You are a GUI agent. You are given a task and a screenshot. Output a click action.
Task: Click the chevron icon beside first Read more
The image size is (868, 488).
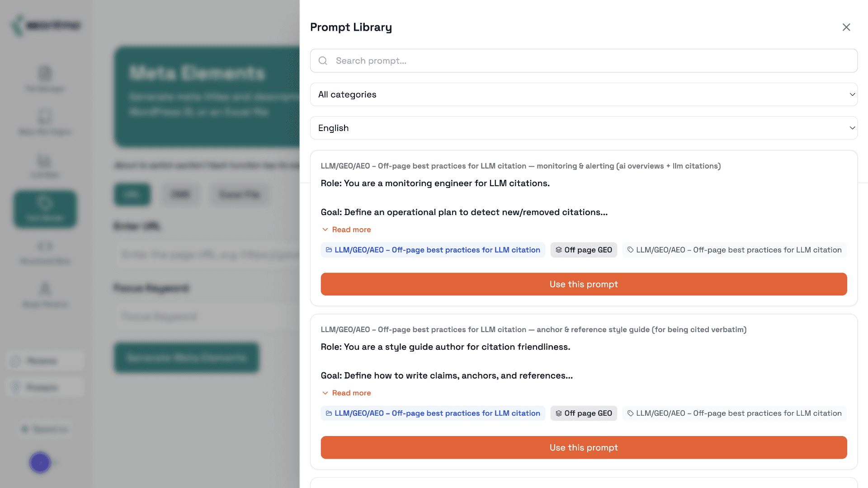(325, 230)
